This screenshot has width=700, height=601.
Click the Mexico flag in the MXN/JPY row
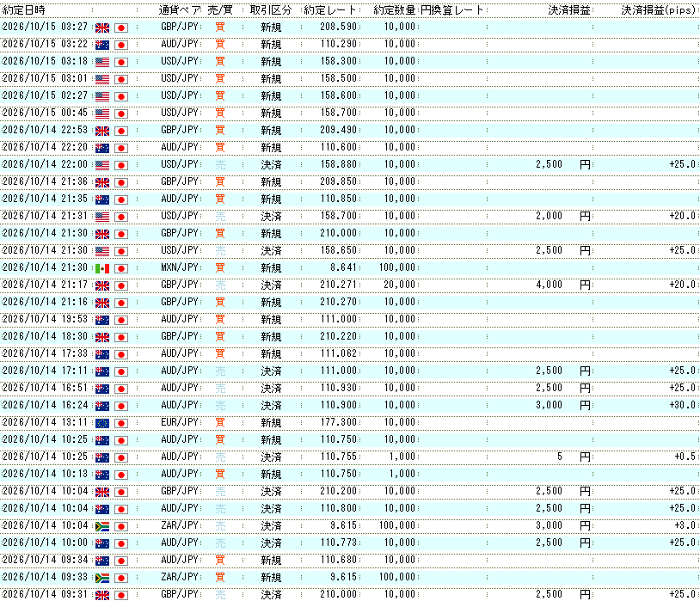click(x=102, y=268)
